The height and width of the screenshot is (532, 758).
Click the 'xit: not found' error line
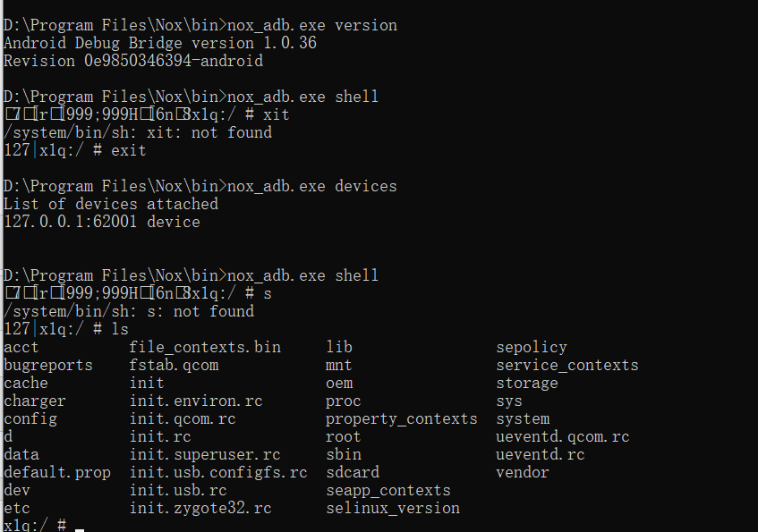[x=138, y=132]
